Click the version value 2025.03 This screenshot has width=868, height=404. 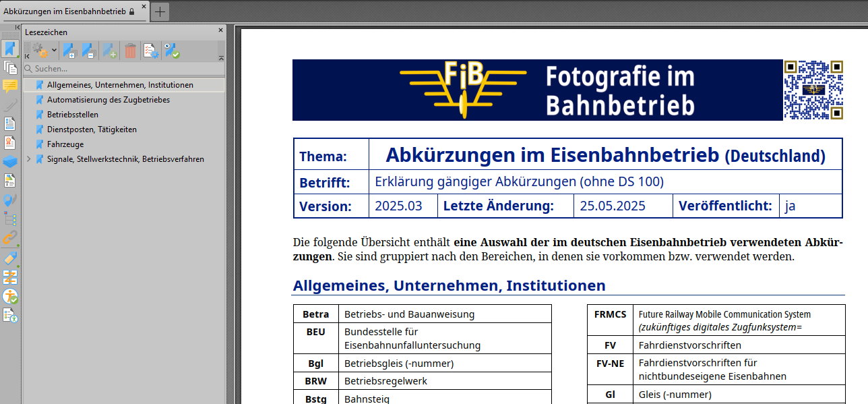tap(398, 206)
